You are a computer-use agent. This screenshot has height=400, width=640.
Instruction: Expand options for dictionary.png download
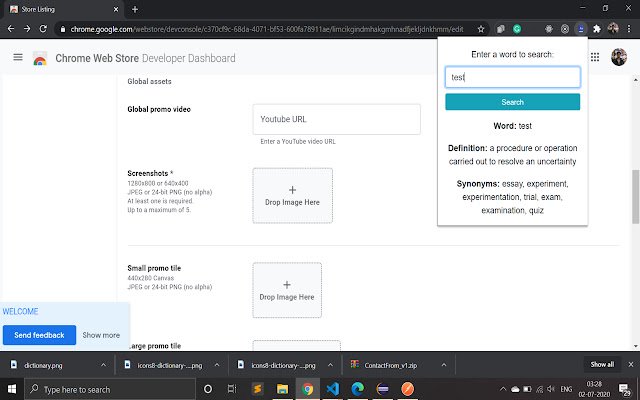104,365
